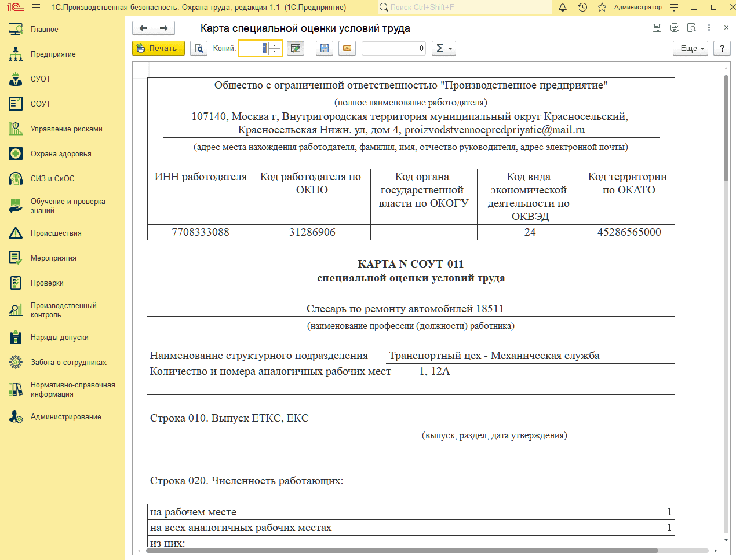Click scroll right arrow at bottom
Screen dimensions: 736x560
coord(716,551)
